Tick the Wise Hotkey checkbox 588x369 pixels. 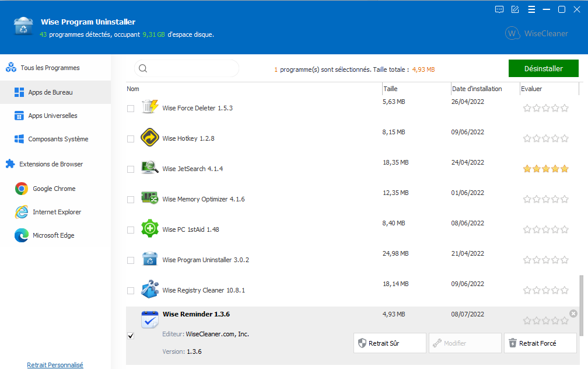(131, 139)
